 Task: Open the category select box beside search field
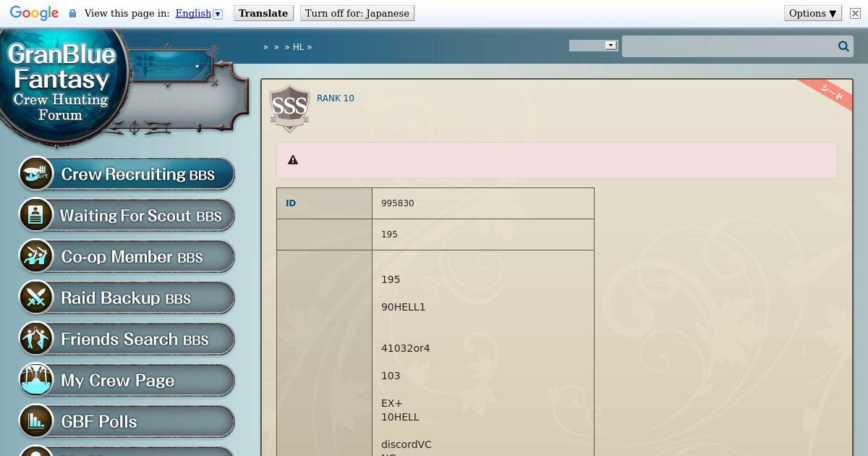tap(593, 46)
